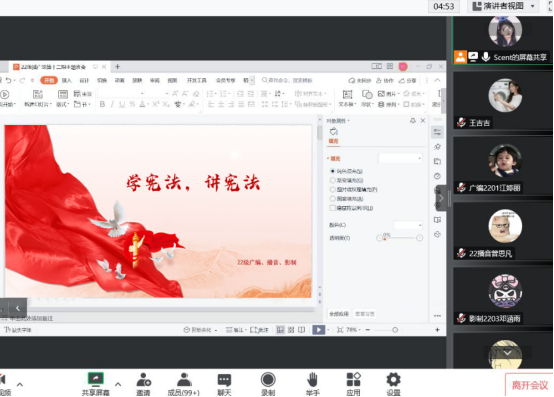Screen dimensions: 554x397
Task: Select the solid fill radio button
Action: click(332, 171)
